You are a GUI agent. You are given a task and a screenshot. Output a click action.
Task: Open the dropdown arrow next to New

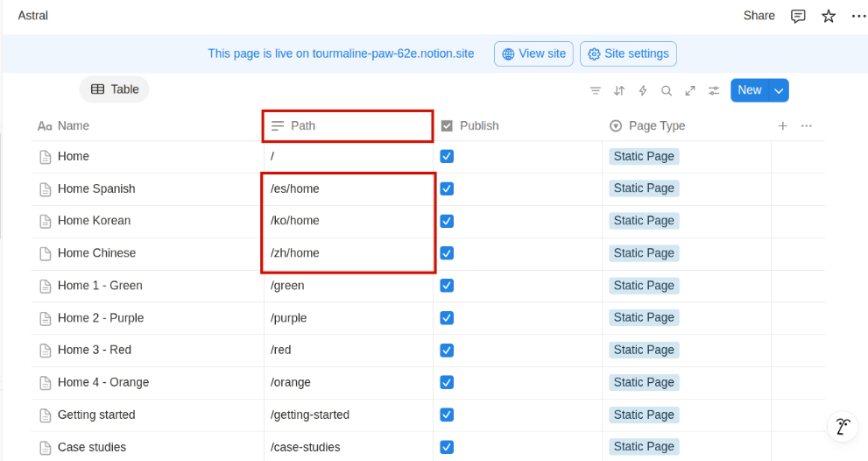click(x=779, y=91)
